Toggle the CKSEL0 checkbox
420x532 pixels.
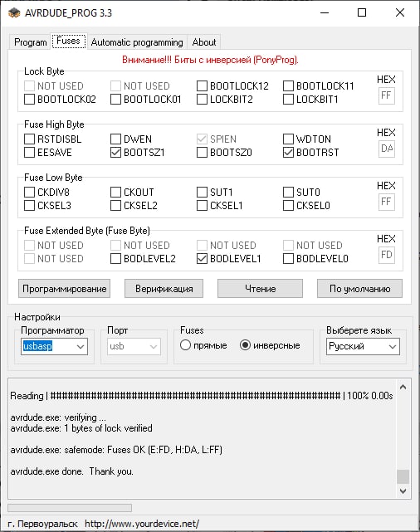[x=288, y=206]
